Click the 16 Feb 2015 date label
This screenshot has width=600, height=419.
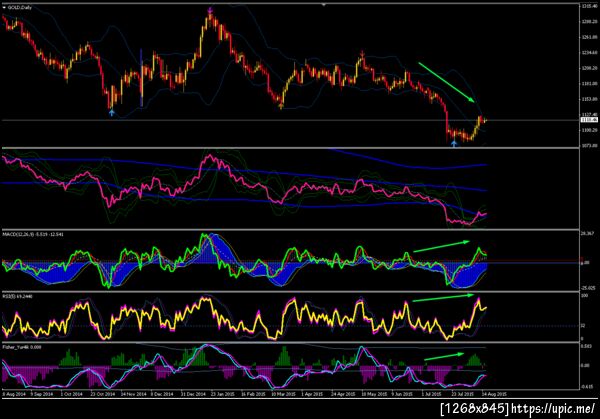point(253,394)
